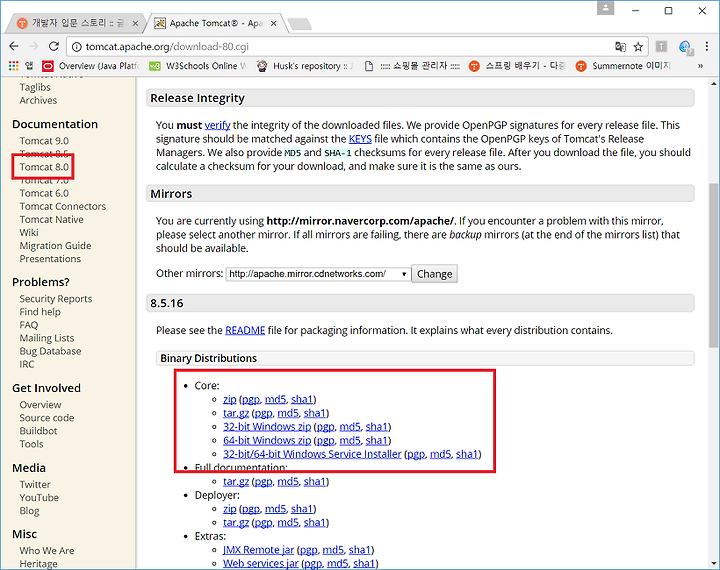Close the 개발자 입문 스토리 tab
The image size is (720, 570).
pos(135,23)
